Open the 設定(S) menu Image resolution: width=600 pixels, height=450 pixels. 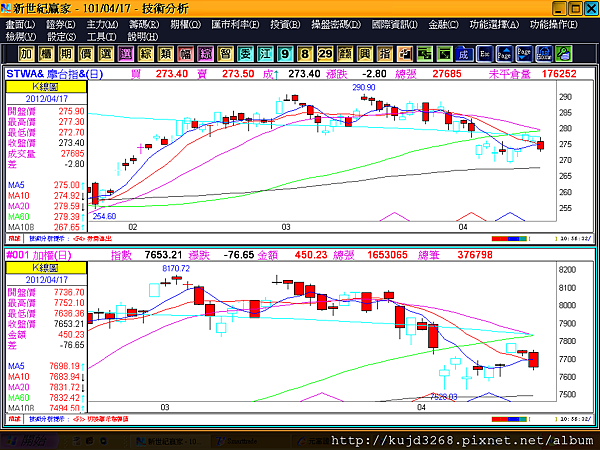[x=62, y=37]
